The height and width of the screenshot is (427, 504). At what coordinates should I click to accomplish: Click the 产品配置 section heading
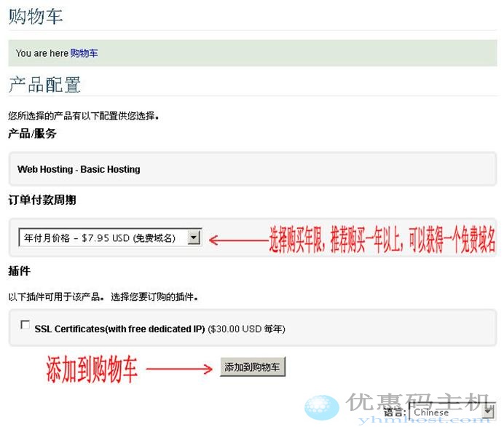point(44,85)
